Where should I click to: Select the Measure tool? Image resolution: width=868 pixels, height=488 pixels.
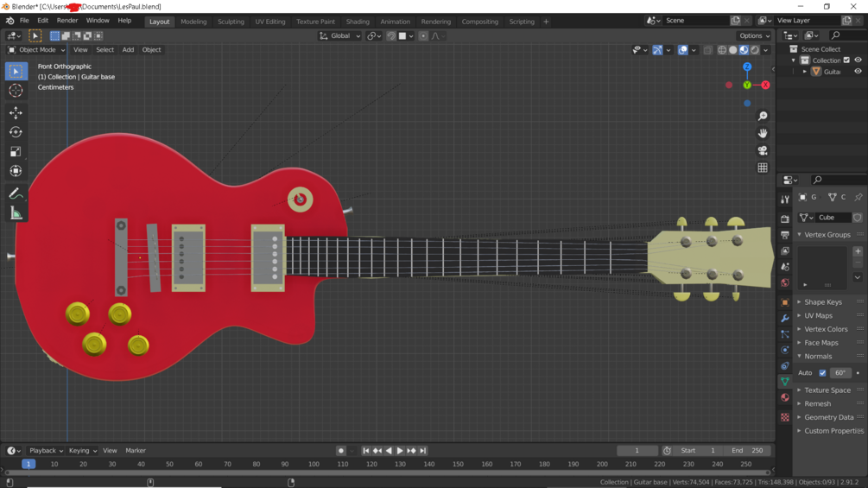[16, 213]
